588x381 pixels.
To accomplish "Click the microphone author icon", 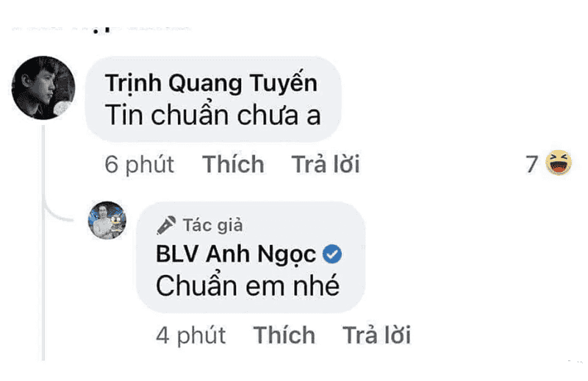I will click(x=166, y=225).
